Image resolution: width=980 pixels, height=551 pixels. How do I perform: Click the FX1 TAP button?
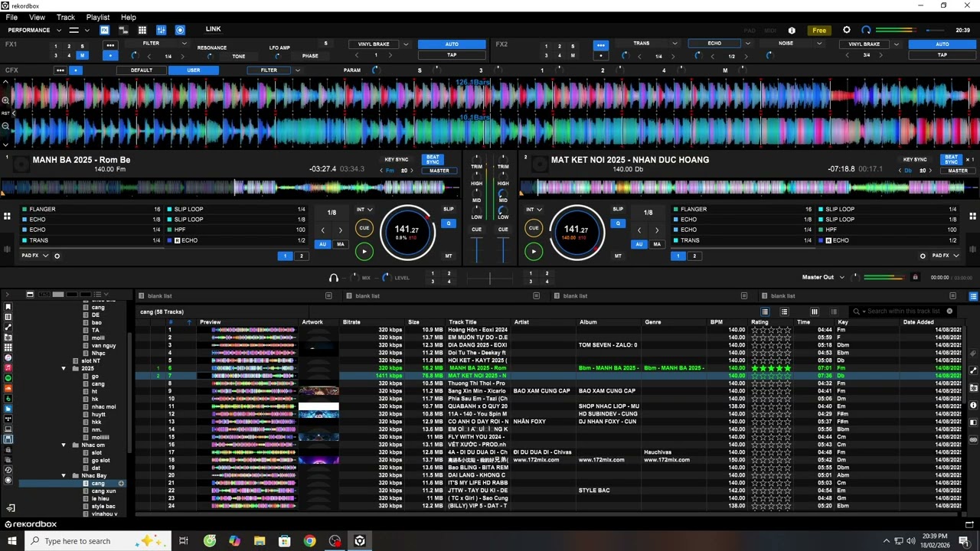tap(452, 55)
